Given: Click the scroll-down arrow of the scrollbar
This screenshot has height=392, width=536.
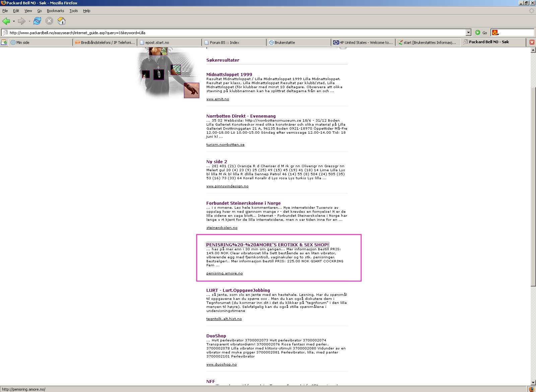Looking at the screenshot, I should (x=533, y=383).
